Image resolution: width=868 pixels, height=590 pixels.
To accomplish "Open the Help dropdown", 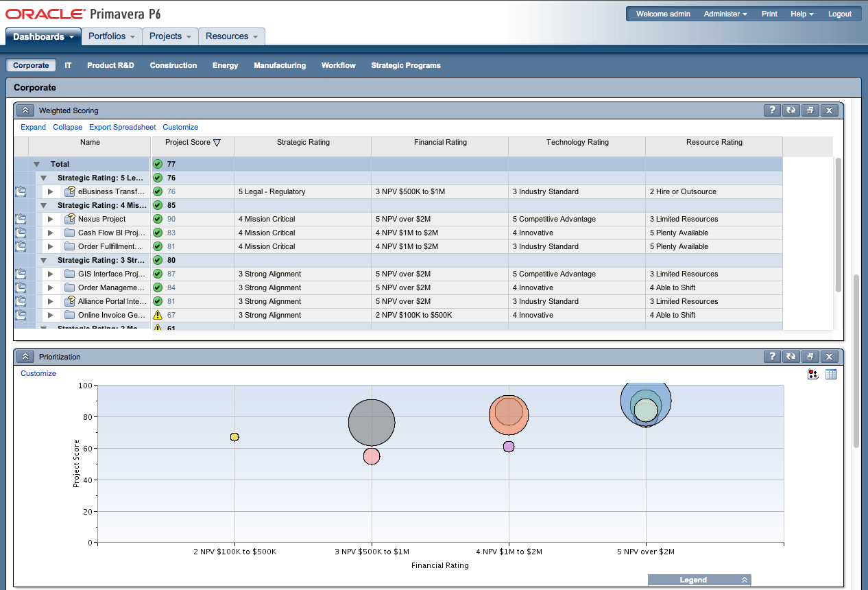I will pos(802,14).
